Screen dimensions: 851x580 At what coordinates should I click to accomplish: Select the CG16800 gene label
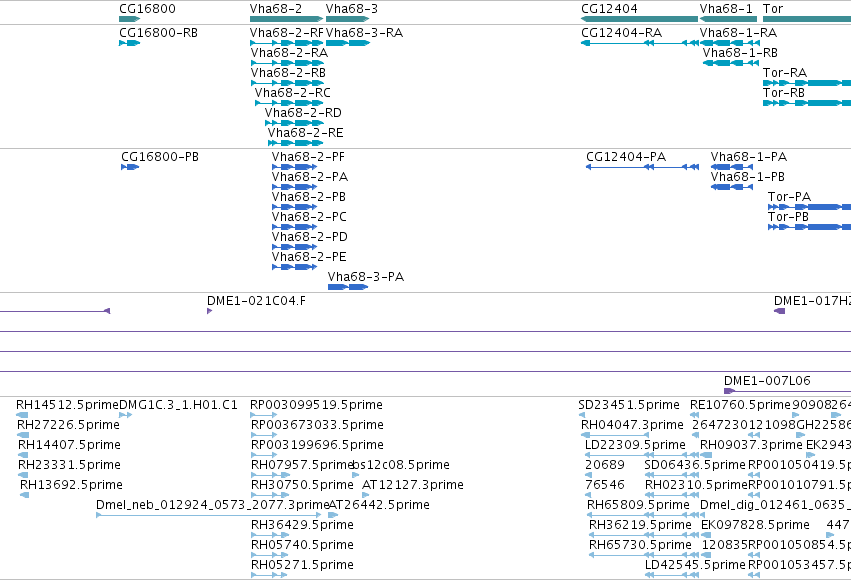coord(147,9)
